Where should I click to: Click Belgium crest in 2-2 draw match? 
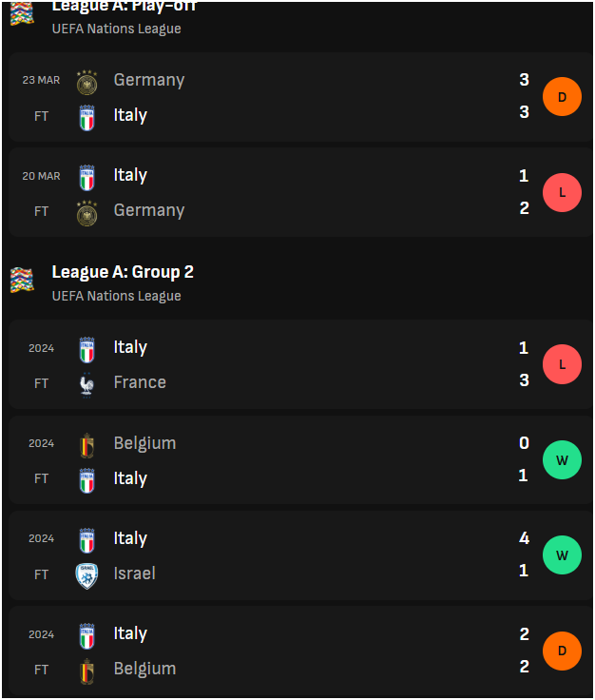pos(87,671)
